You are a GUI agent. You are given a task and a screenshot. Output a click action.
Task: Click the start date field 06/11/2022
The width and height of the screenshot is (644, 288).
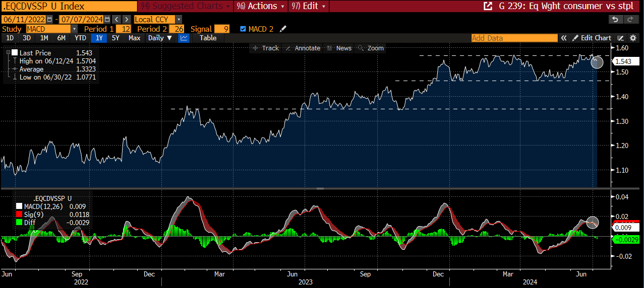[x=24, y=19]
